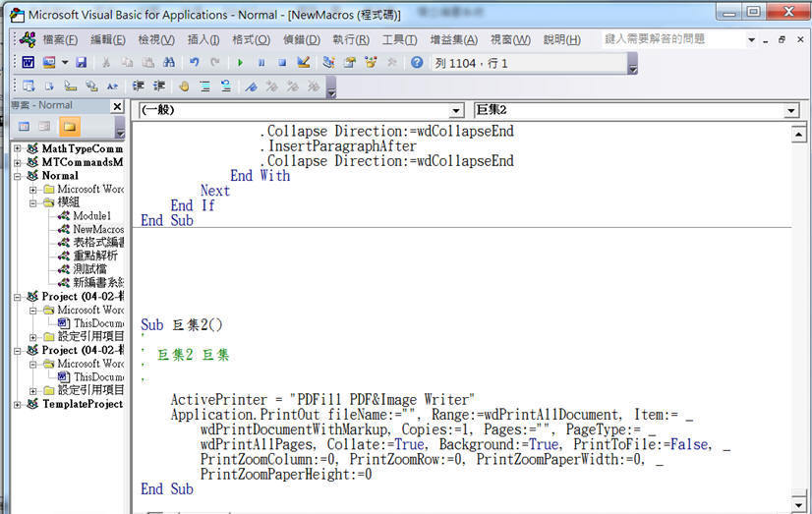812x514 pixels.
Task: Click the View Microsoft Word icon
Action: (x=28, y=62)
